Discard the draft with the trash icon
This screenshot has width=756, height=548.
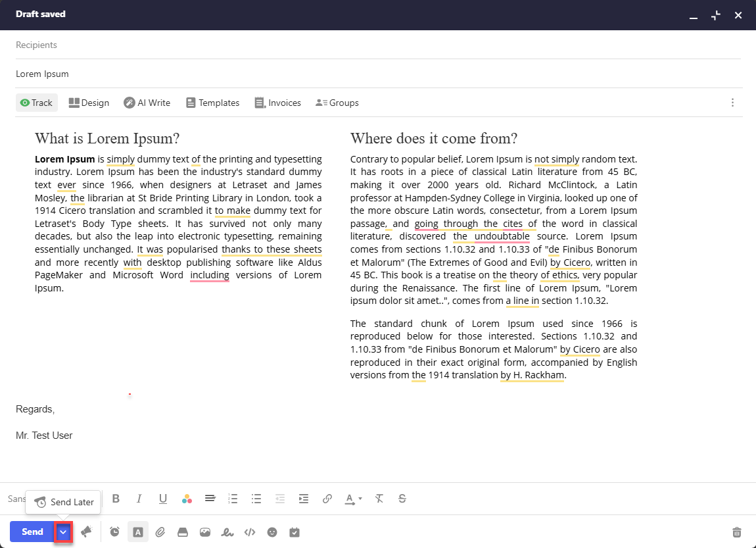tap(737, 532)
